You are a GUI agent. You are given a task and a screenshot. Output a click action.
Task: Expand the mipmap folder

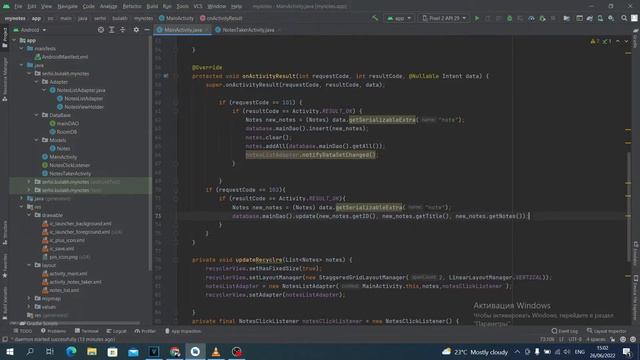pyautogui.click(x=29, y=298)
